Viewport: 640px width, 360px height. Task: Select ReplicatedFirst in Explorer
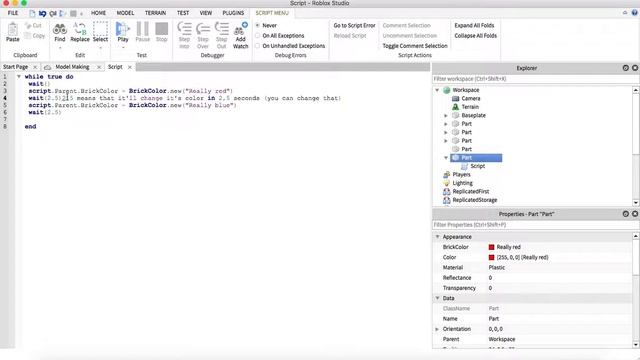point(471,191)
